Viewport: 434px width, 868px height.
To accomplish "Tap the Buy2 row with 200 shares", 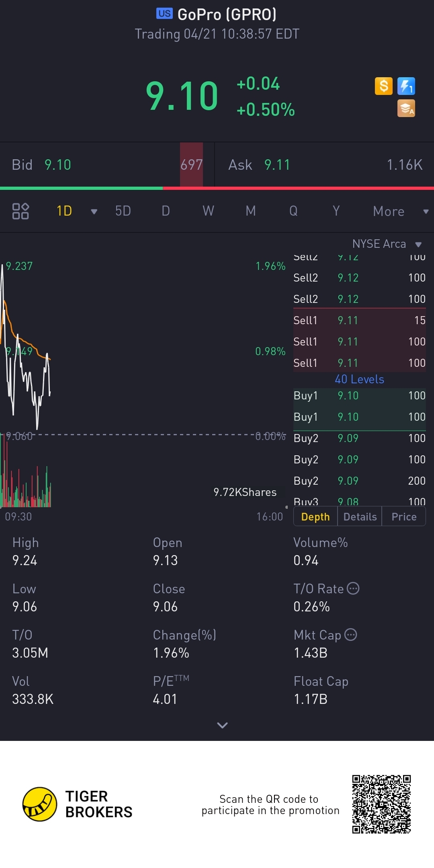I will 359,481.
